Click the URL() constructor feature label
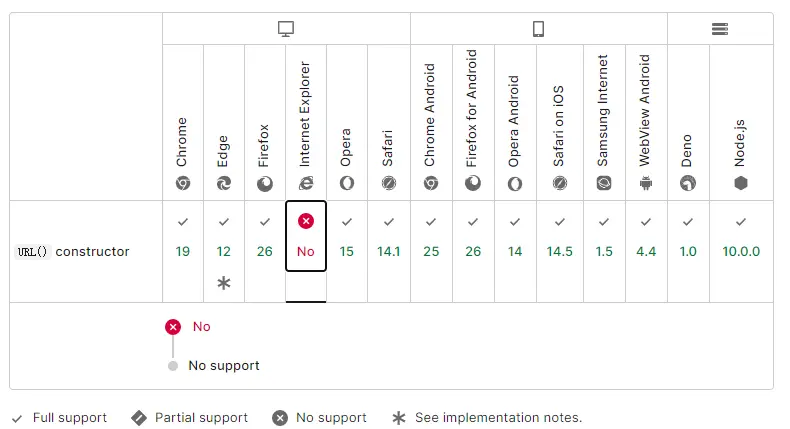 (74, 252)
